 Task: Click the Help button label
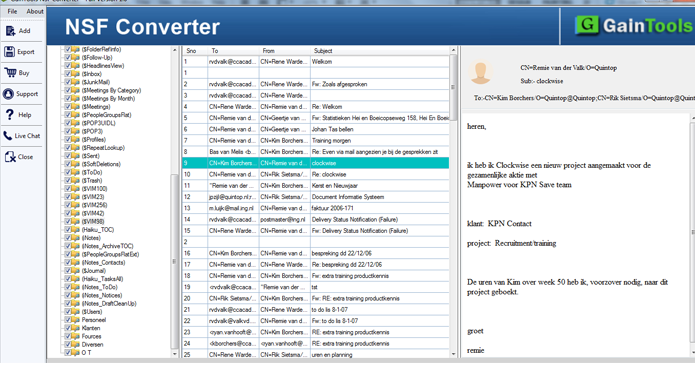[25, 115]
